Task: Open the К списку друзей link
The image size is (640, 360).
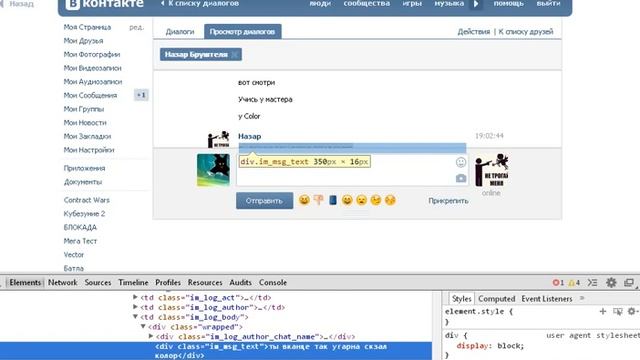Action: coord(526,32)
